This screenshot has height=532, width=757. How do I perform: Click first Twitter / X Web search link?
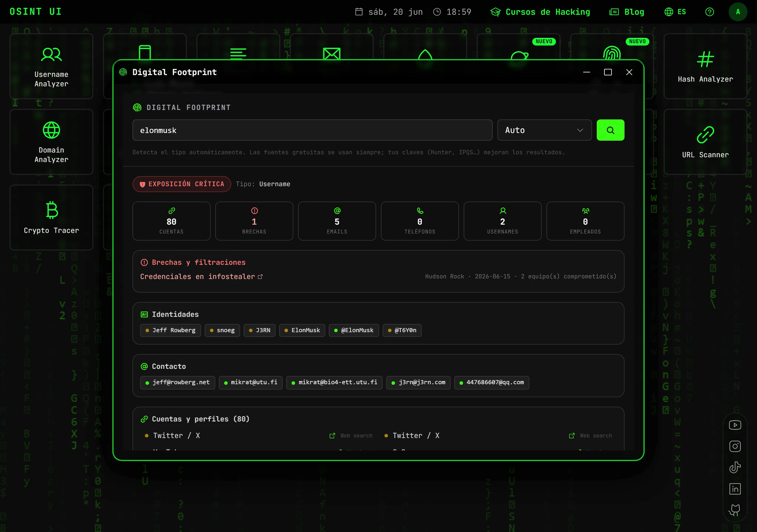point(351,436)
